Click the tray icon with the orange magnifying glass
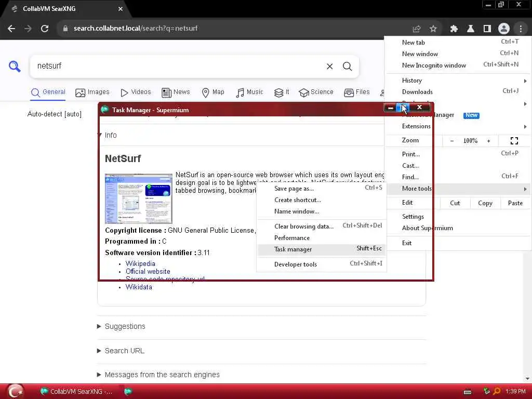The height and width of the screenshot is (399, 532). 497,392
